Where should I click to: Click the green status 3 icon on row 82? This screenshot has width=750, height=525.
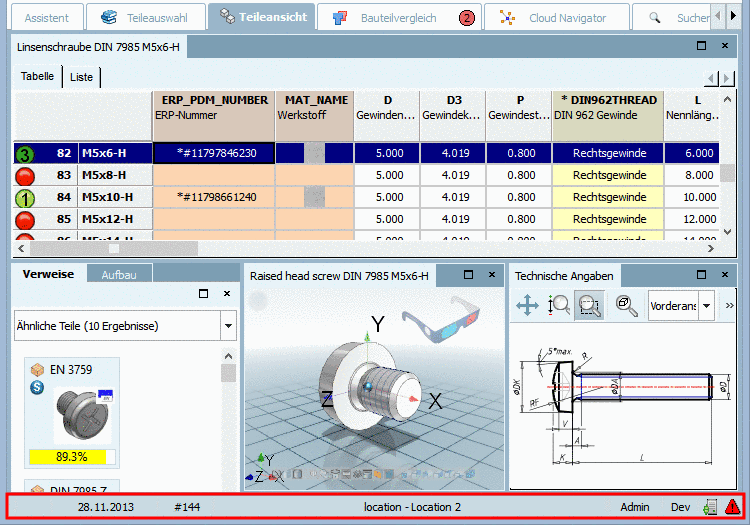click(x=26, y=154)
